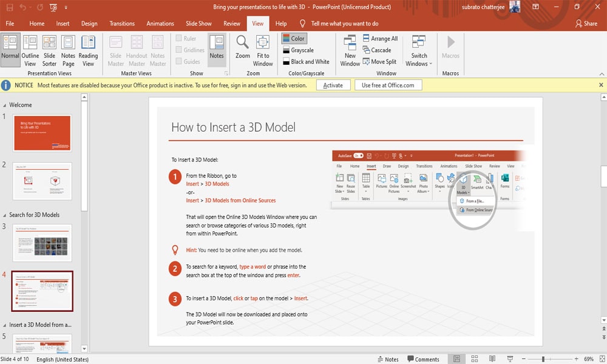607x364 pixels.
Task: Click Arrange All windows
Action: (x=380, y=38)
